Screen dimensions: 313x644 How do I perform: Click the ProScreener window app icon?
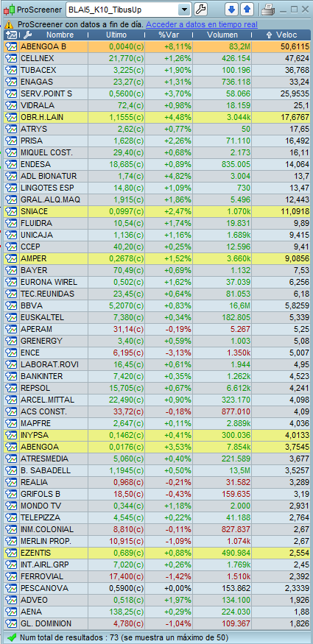pos(9,9)
